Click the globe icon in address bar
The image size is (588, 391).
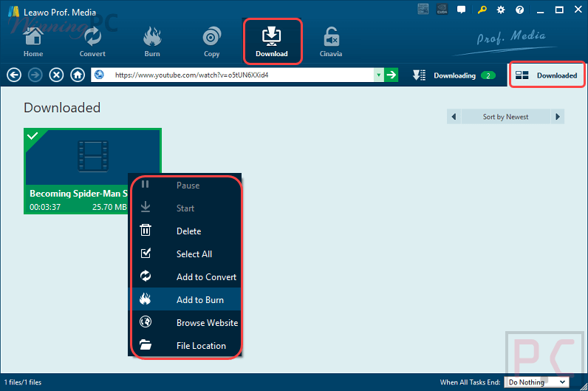[x=99, y=75]
